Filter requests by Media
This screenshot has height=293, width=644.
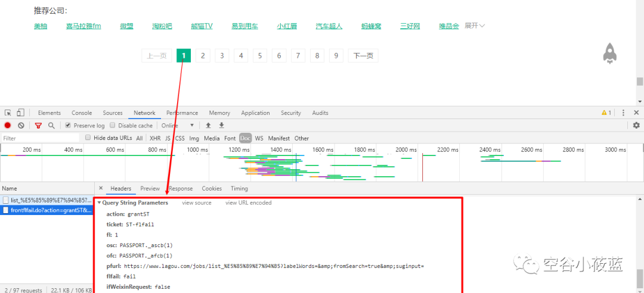tap(212, 138)
